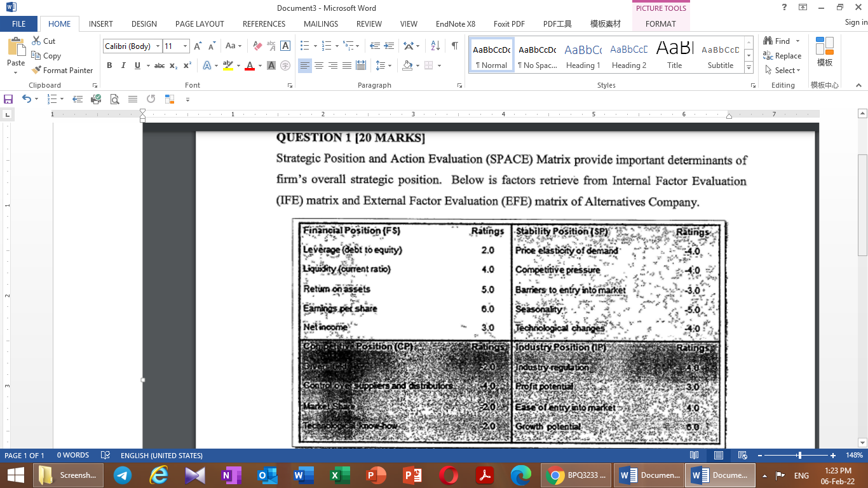The image size is (868, 488).
Task: Switch to the DESIGN tab
Action: 144,24
